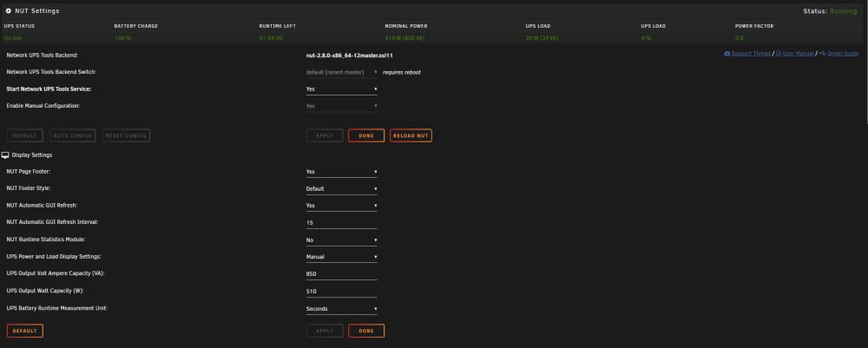The height and width of the screenshot is (348, 868).
Task: Click the GUI Refresh Interval input field
Action: [341, 223]
